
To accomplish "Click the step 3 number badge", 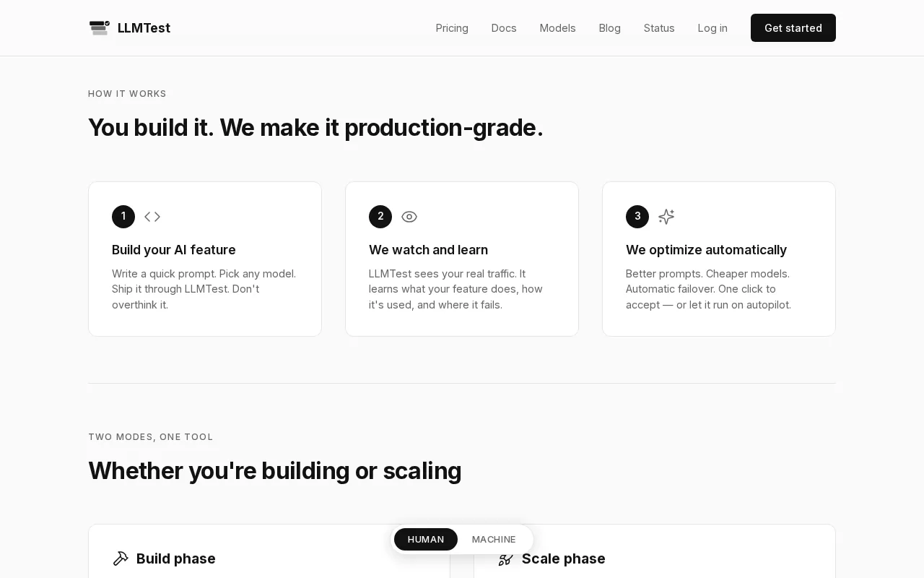I will tap(637, 217).
